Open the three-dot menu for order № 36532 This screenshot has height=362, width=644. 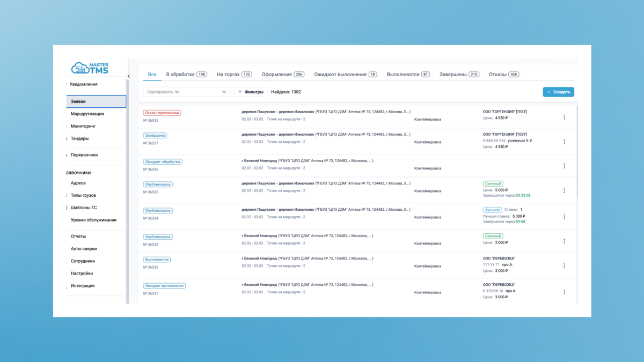click(564, 265)
